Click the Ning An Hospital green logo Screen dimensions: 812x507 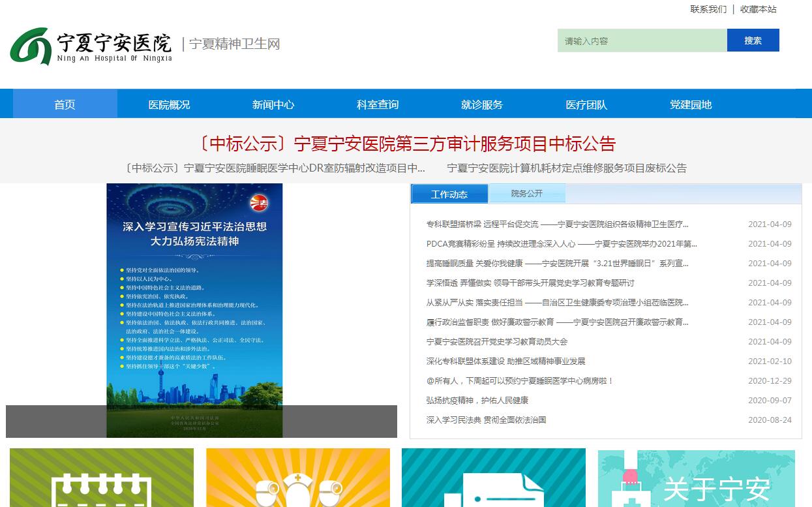(x=31, y=46)
